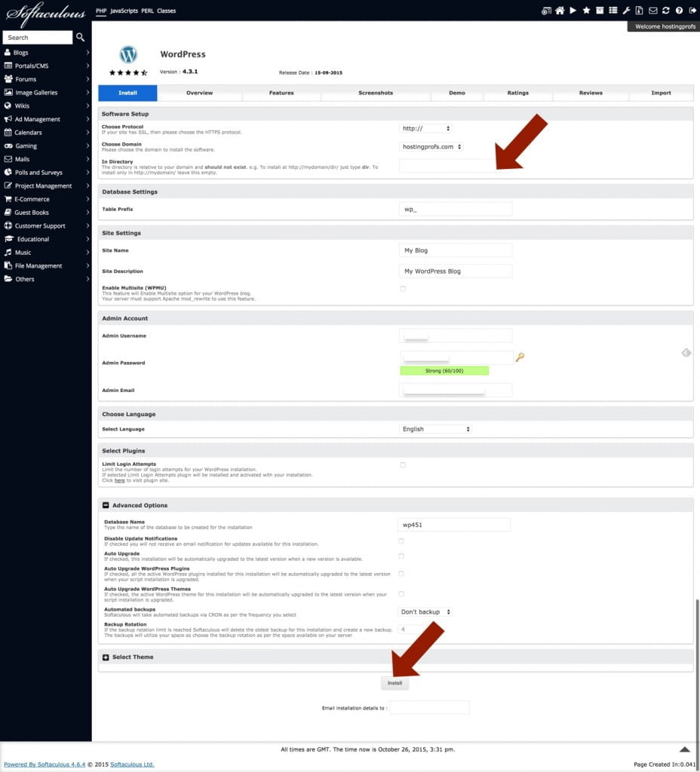Log out via the exit arrow icon
The height and width of the screenshot is (772, 700).
692,11
